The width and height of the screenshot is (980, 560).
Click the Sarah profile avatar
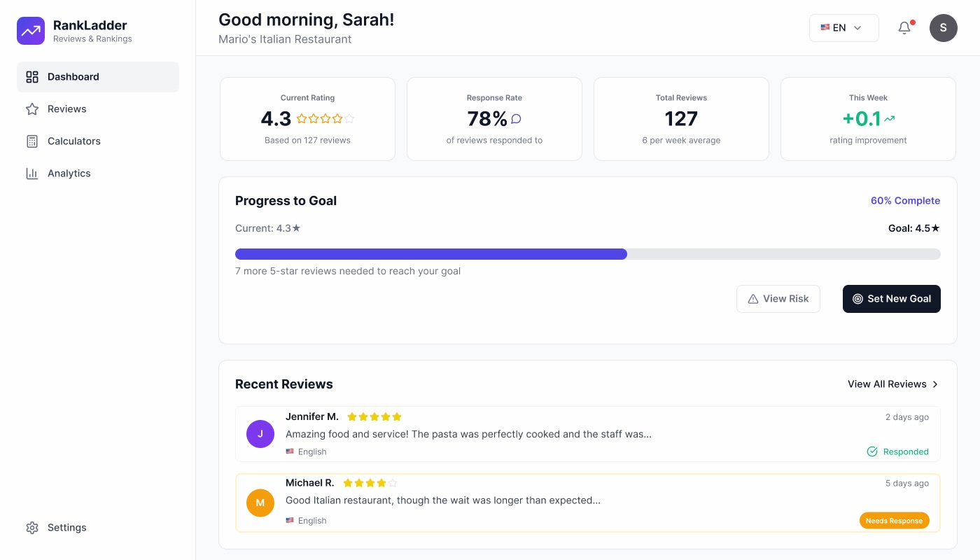click(943, 28)
